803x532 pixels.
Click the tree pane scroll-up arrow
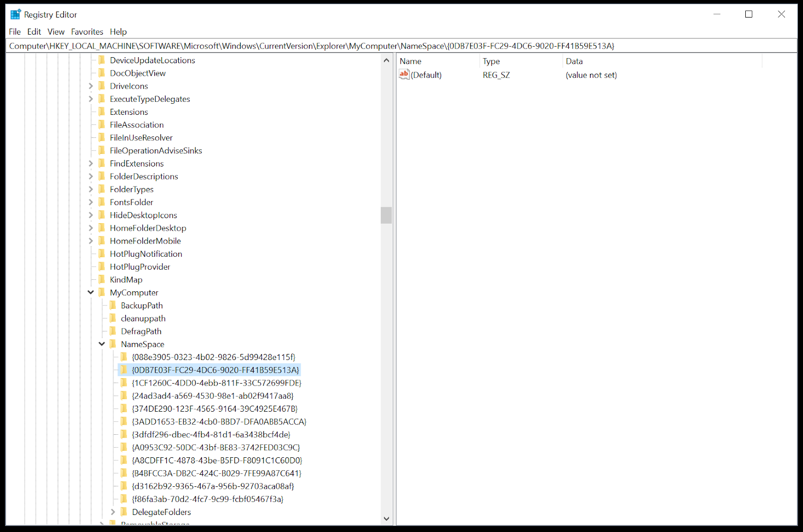386,61
